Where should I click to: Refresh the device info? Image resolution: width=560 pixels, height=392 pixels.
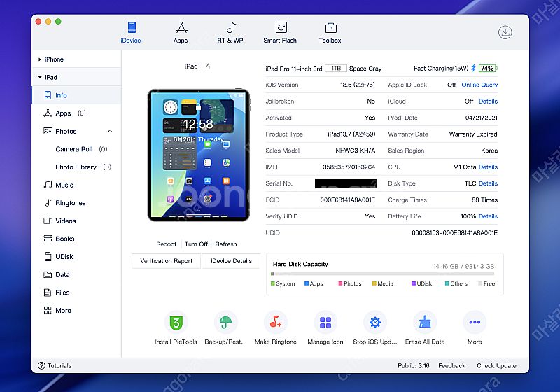click(x=226, y=244)
